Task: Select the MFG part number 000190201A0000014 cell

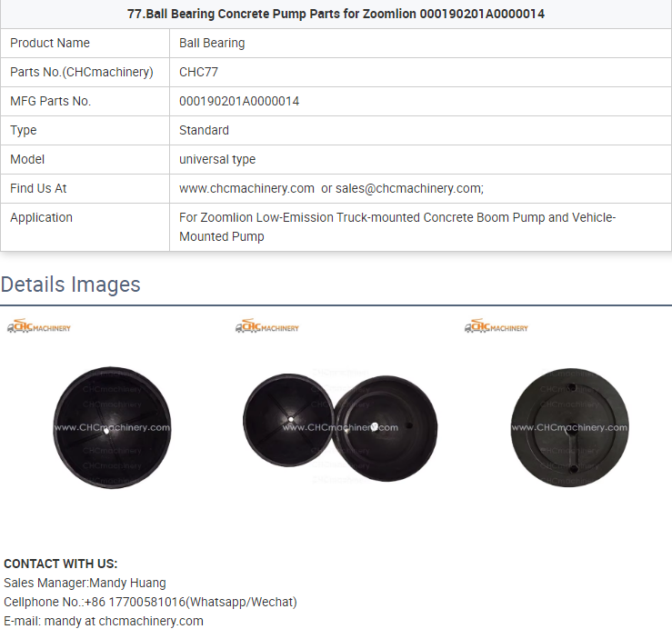Action: (x=239, y=101)
